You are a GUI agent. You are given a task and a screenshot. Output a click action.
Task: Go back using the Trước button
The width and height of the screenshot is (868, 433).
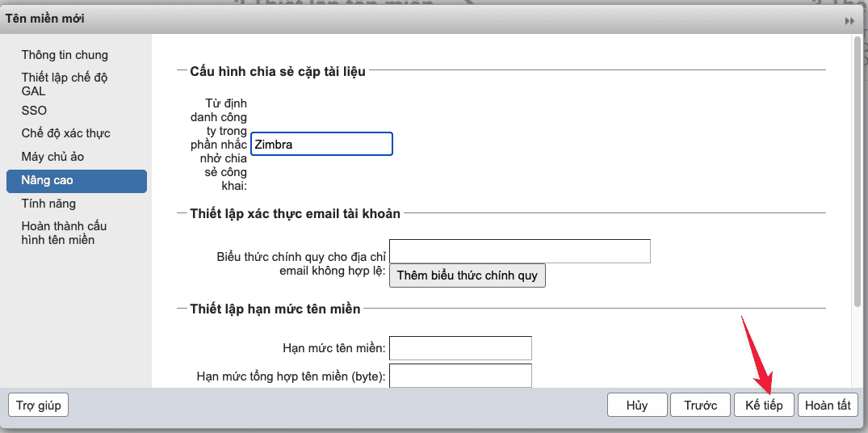click(700, 406)
